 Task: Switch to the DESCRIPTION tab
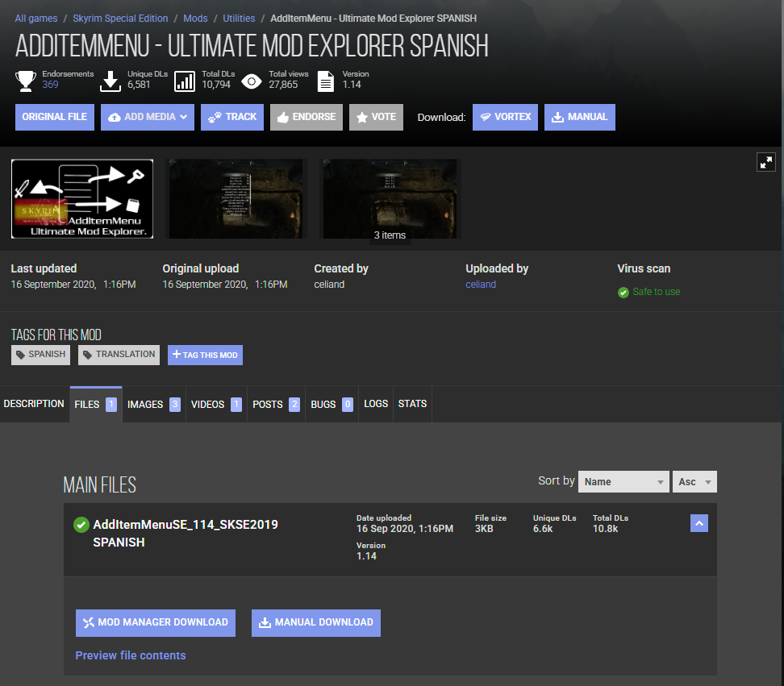tap(34, 404)
